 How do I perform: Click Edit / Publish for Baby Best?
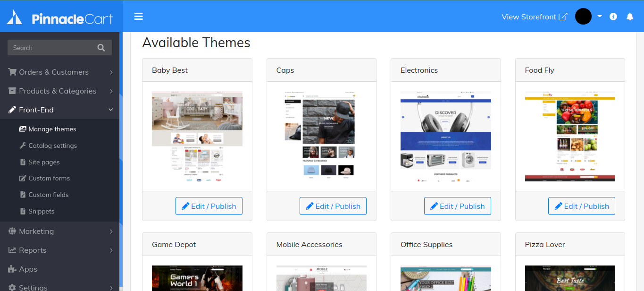click(x=209, y=206)
